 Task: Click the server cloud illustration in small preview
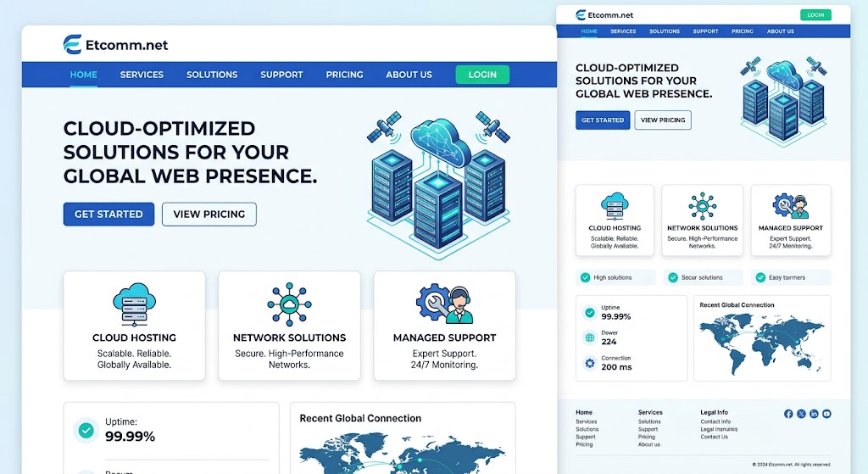[x=784, y=101]
